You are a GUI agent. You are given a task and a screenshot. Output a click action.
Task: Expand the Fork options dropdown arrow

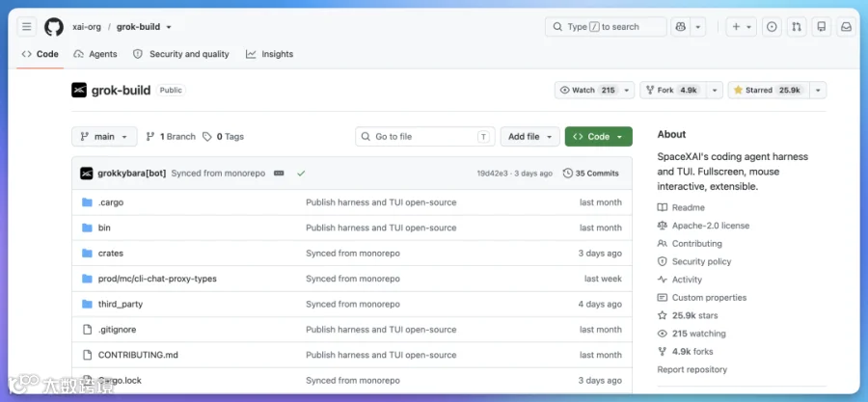tap(715, 90)
